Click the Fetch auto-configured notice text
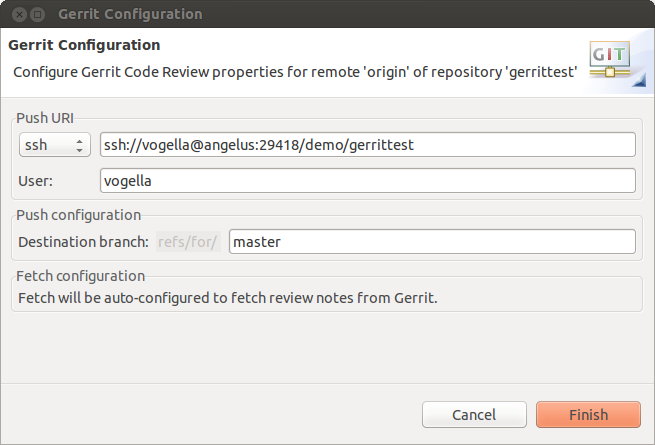Image resolution: width=655 pixels, height=445 pixels. pos(228,298)
